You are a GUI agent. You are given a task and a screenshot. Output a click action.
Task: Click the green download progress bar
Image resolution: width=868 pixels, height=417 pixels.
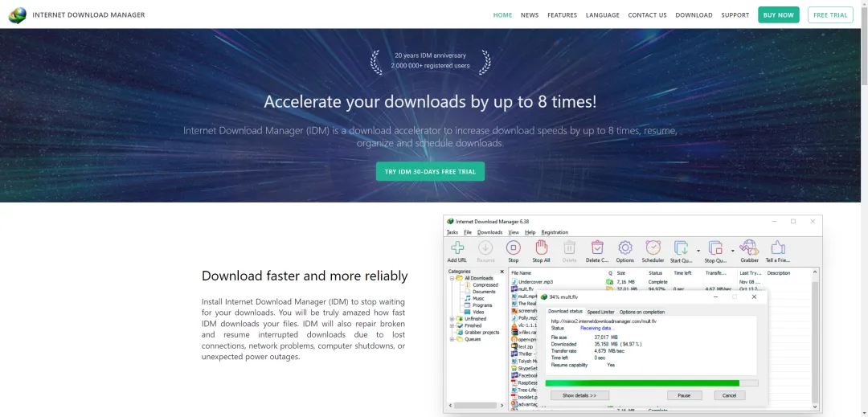tap(642, 383)
